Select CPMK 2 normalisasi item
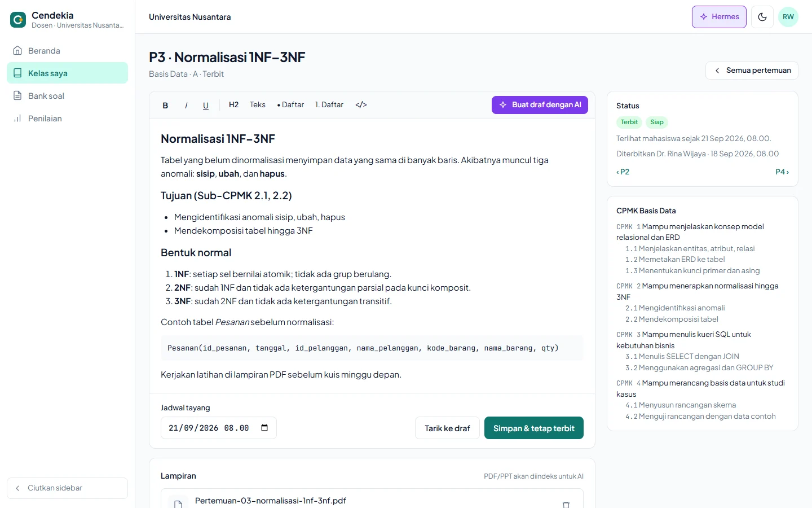Screen dimensions: 812x508 703,291
